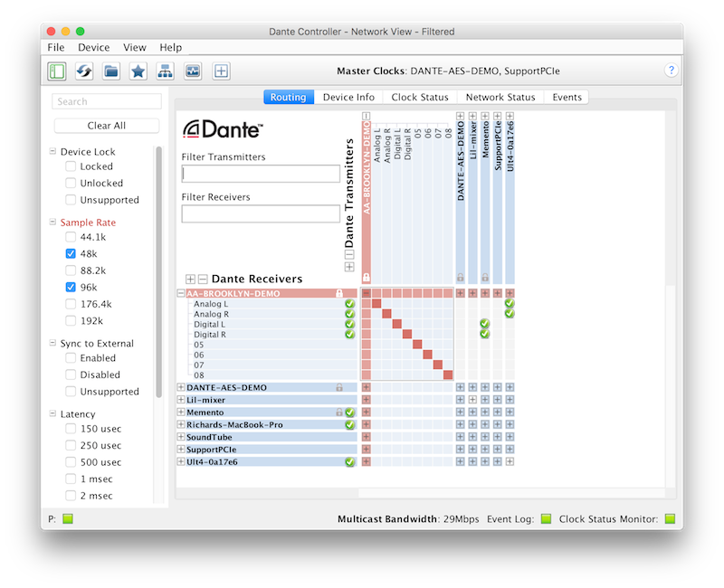Click the green check on Ult4-0a17e6 row
The image size is (724, 588).
pos(350,461)
